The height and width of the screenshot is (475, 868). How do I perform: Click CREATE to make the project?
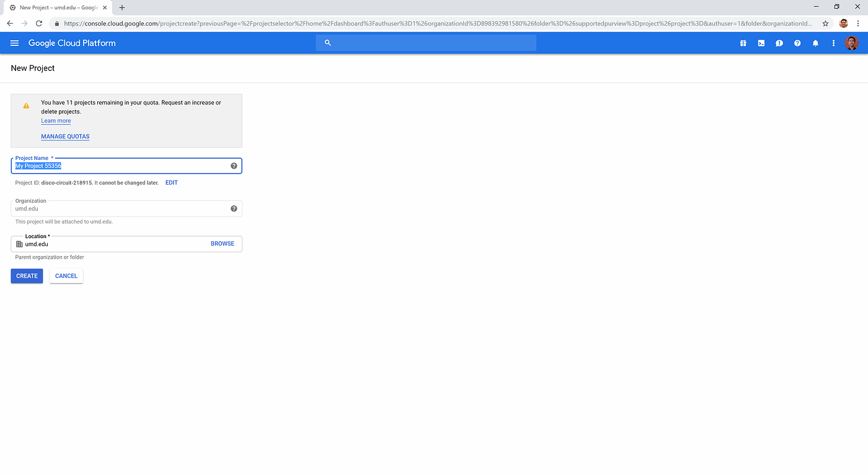pos(27,275)
